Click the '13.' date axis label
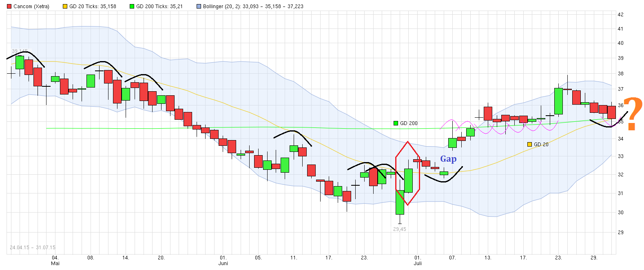This screenshot has width=644, height=270. [488, 258]
